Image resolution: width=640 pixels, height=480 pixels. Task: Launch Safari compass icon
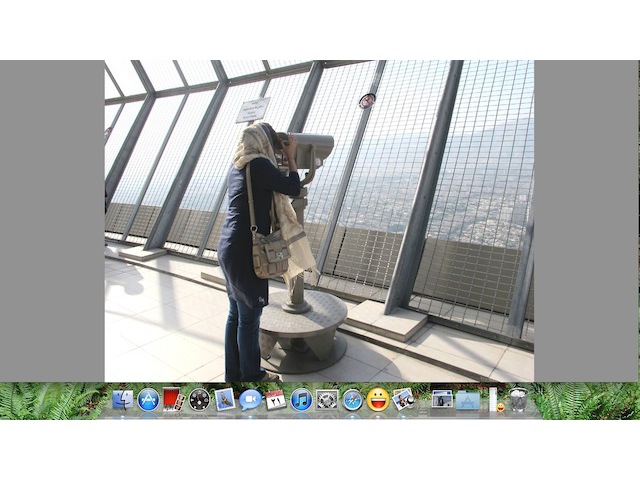point(352,400)
